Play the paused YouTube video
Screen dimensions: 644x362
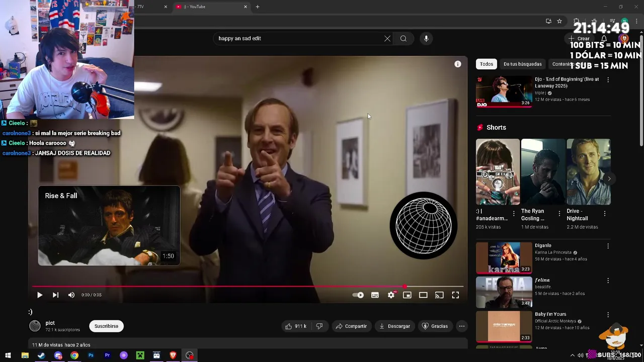pyautogui.click(x=40, y=295)
